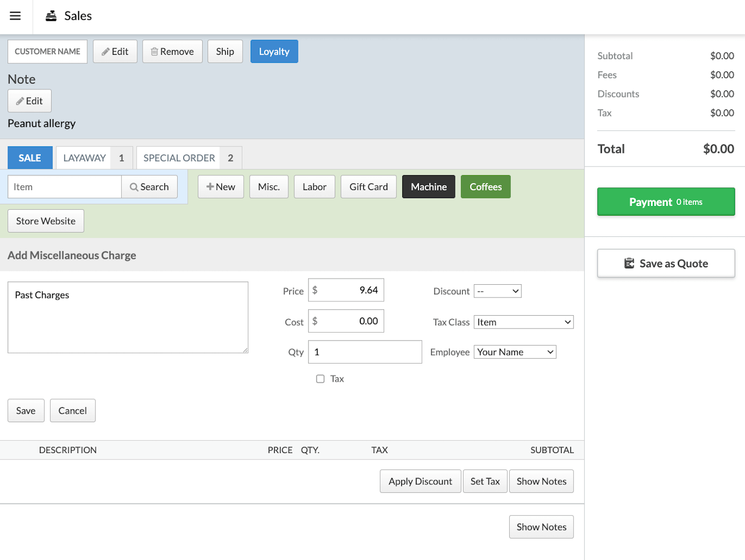Click the birthday cake icon beside Sales

[x=51, y=16]
